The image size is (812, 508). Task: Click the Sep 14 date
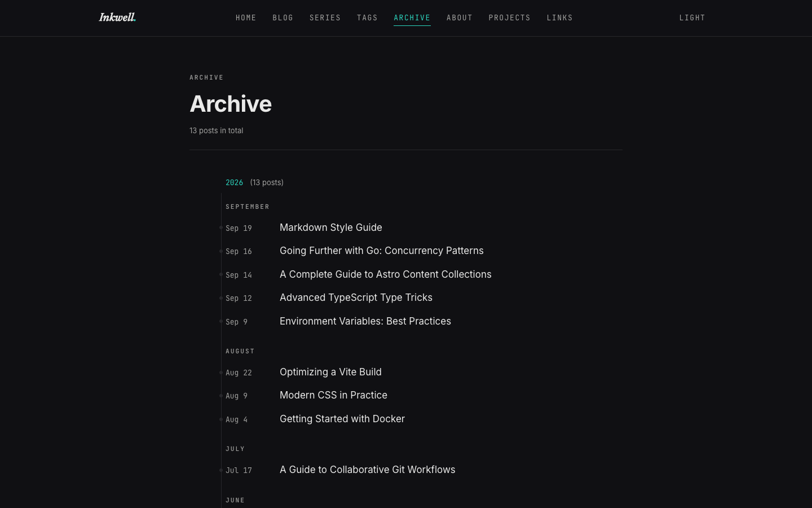click(x=239, y=275)
